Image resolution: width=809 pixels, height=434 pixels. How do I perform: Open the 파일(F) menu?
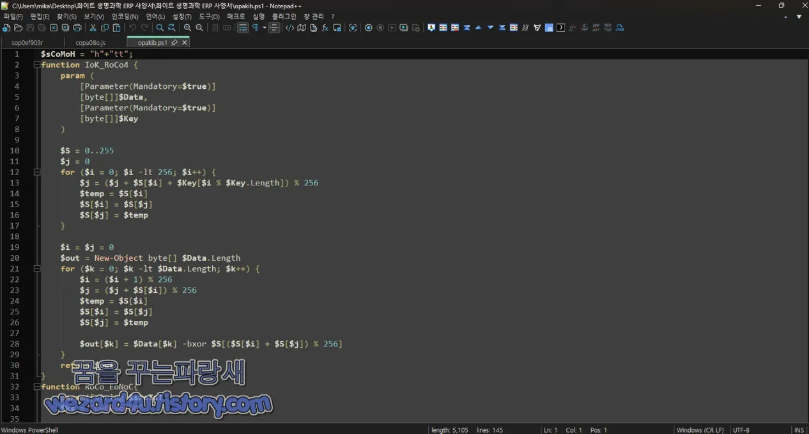[x=13, y=17]
